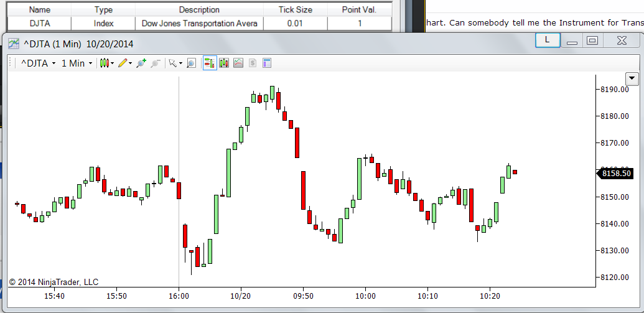Minimize the ^DJTA chart window
The height and width of the screenshot is (313, 644).
click(x=572, y=40)
